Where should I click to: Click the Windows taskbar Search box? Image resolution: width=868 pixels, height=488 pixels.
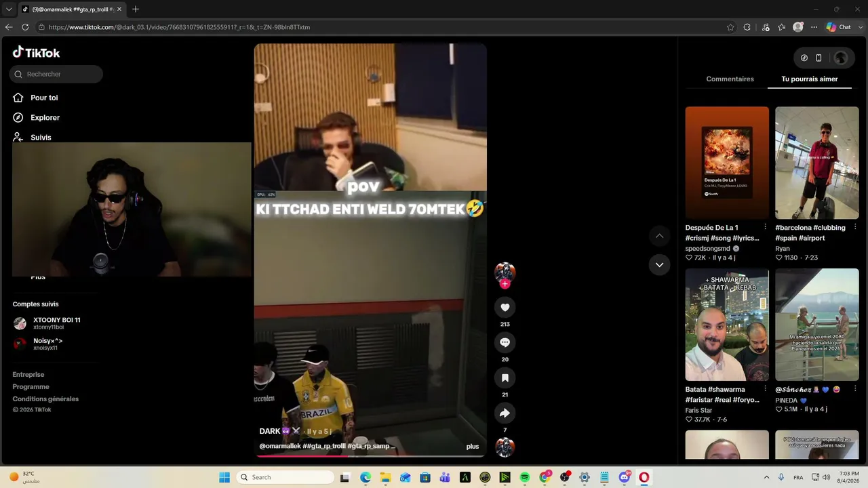pyautogui.click(x=287, y=477)
